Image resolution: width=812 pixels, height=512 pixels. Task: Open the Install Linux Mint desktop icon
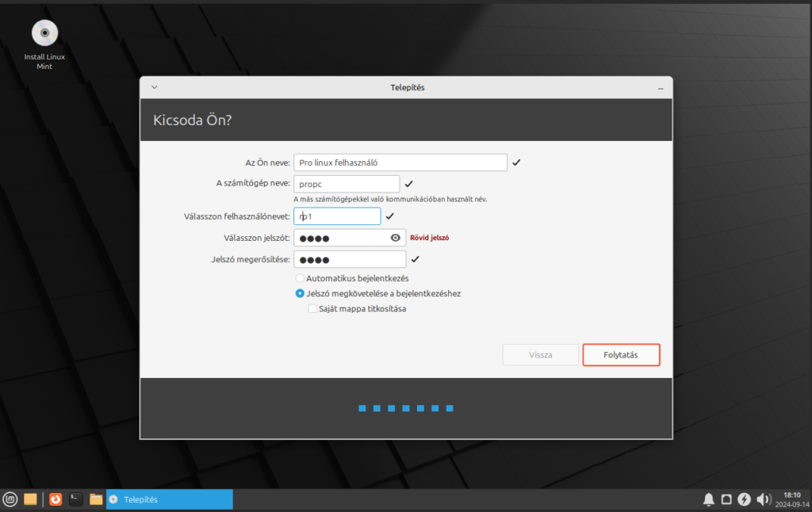coord(44,44)
